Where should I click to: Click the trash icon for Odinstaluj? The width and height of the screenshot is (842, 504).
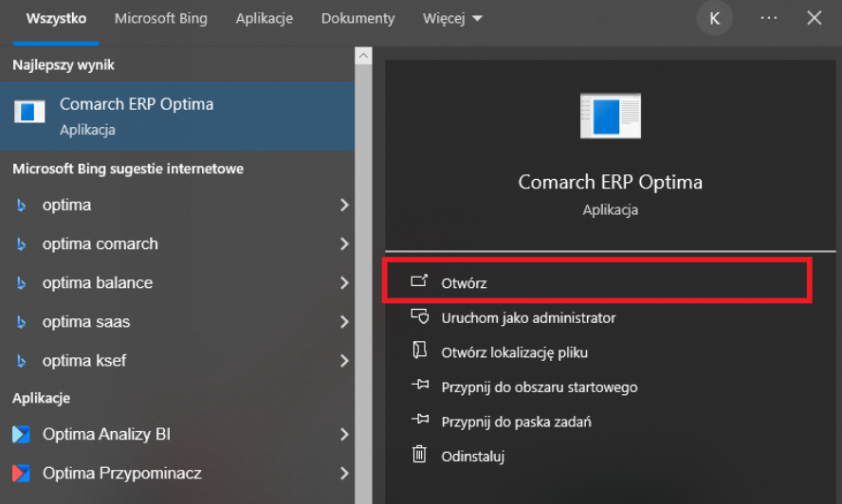tap(419, 454)
